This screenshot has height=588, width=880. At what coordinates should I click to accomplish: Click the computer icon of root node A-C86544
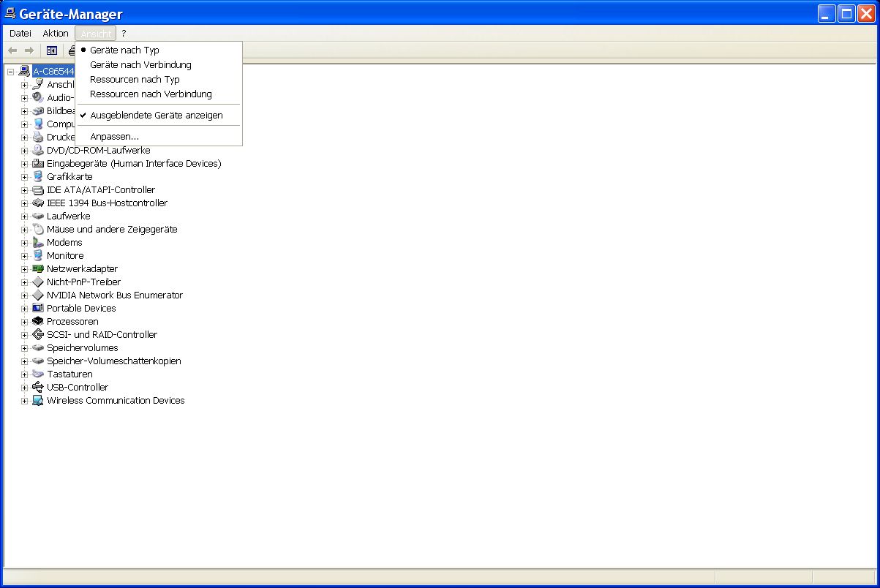click(24, 71)
